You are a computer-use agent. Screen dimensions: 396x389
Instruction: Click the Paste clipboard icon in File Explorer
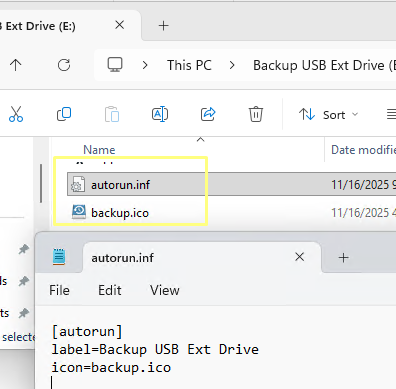point(112,114)
